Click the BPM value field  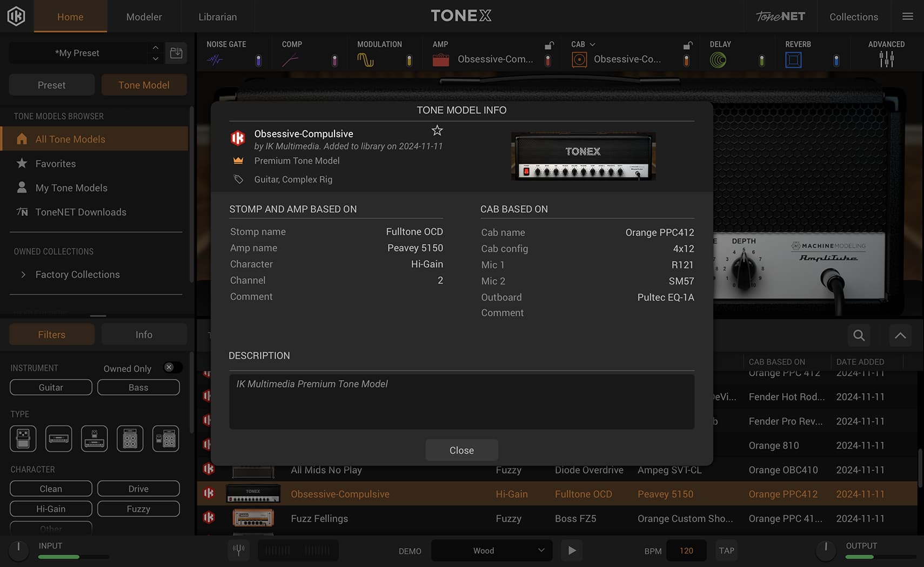point(686,550)
